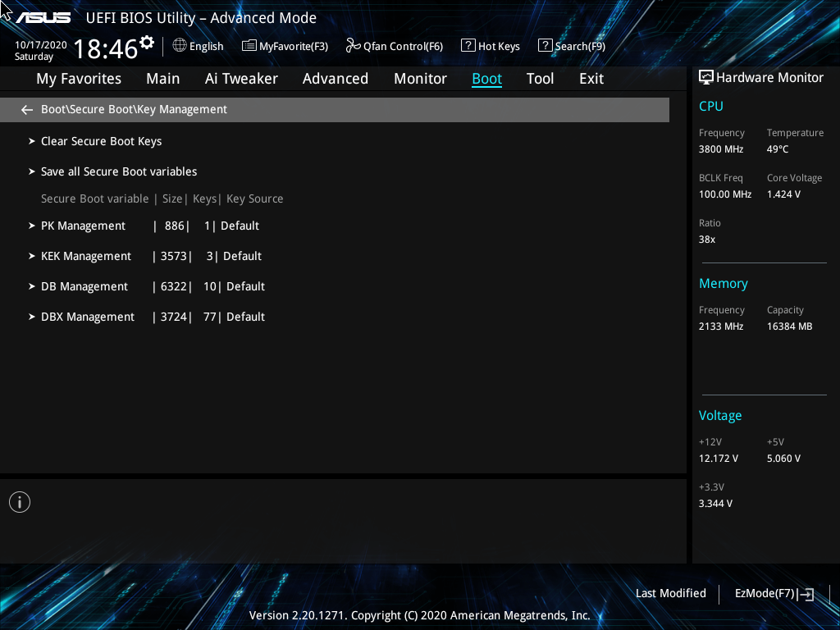Open MyFavorite(F3) list icon
Image resolution: width=840 pixels, height=630 pixels.
[249, 46]
